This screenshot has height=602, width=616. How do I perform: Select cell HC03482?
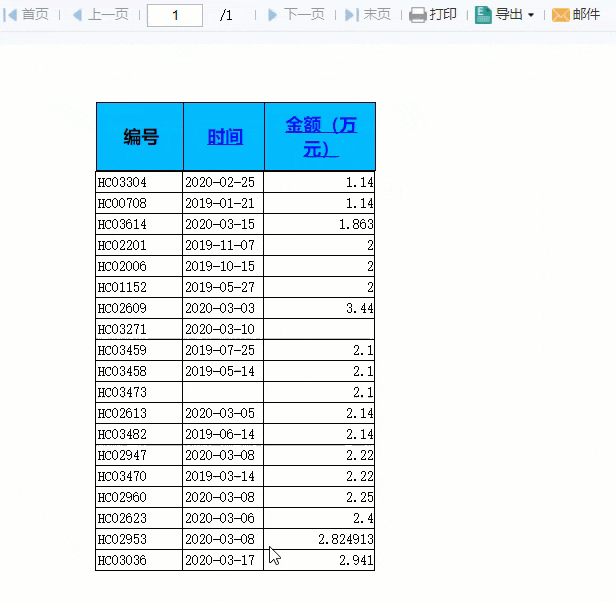pyautogui.click(x=139, y=434)
